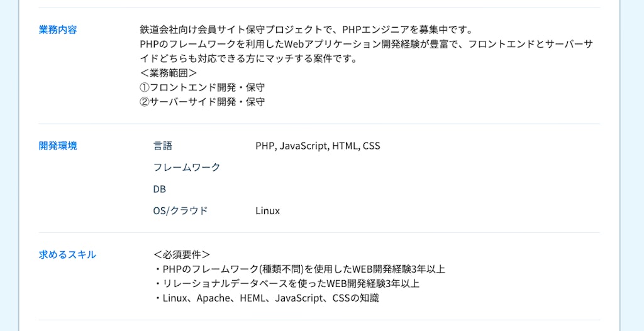Click the 業務内容 section heading
Viewport: 644px width, 331px height.
point(58,30)
